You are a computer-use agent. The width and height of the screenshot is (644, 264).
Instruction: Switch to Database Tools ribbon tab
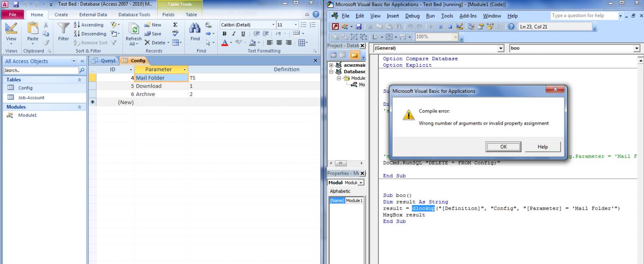pos(134,15)
